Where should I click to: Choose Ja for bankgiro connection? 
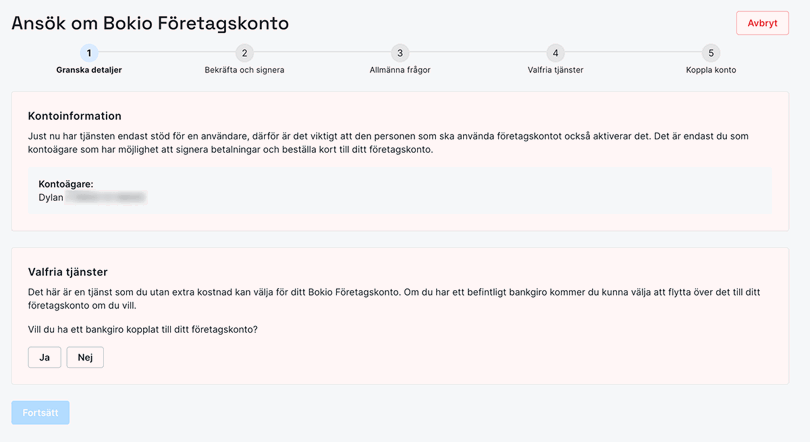[x=44, y=357]
